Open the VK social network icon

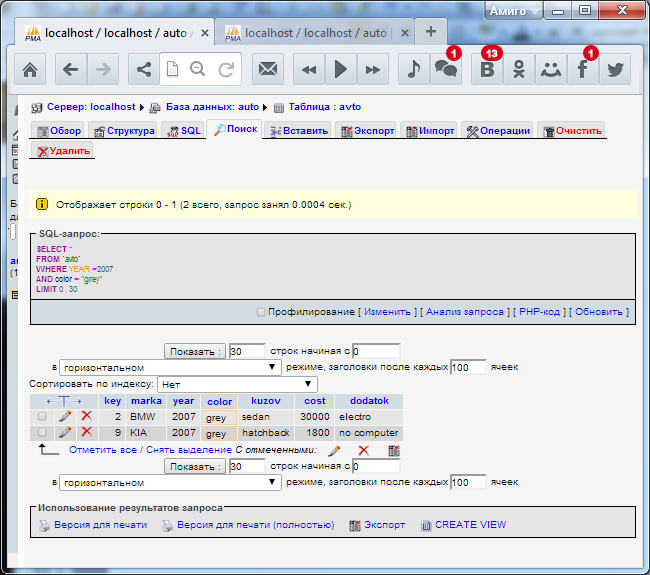[x=487, y=70]
